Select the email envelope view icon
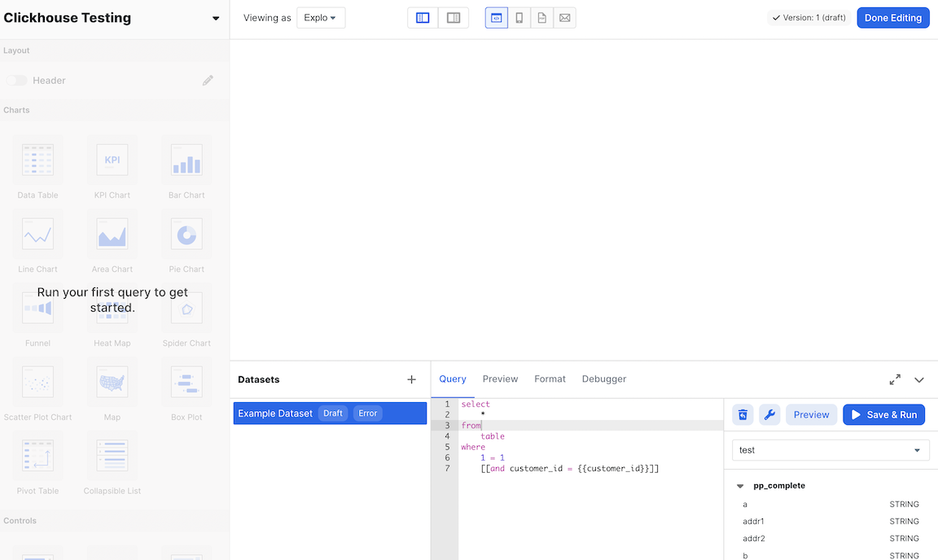 click(565, 18)
